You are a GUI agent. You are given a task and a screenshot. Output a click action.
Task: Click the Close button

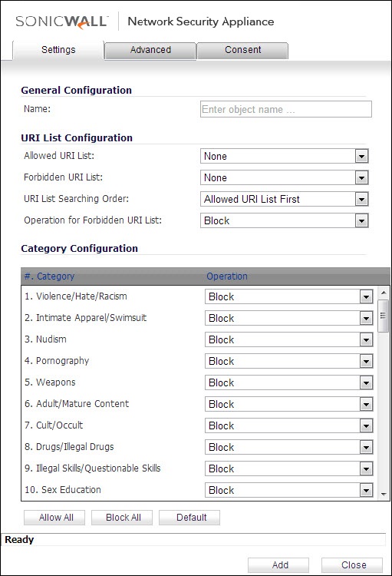coord(352,565)
